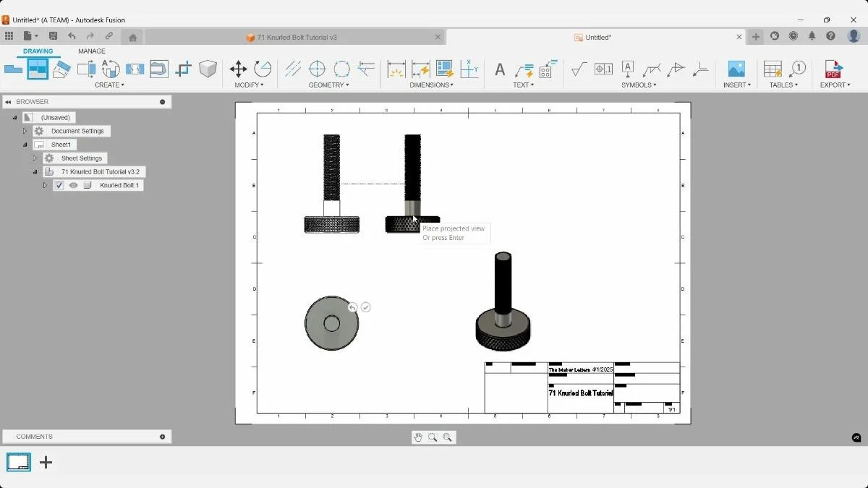Click the Table tool icon
Image resolution: width=868 pixels, height=488 pixels.
tap(773, 69)
